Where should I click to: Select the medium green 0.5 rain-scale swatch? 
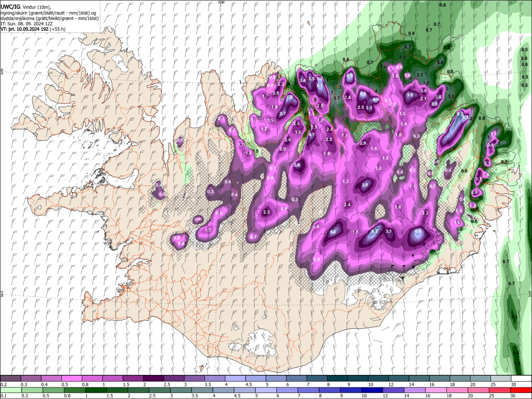pos(53,390)
